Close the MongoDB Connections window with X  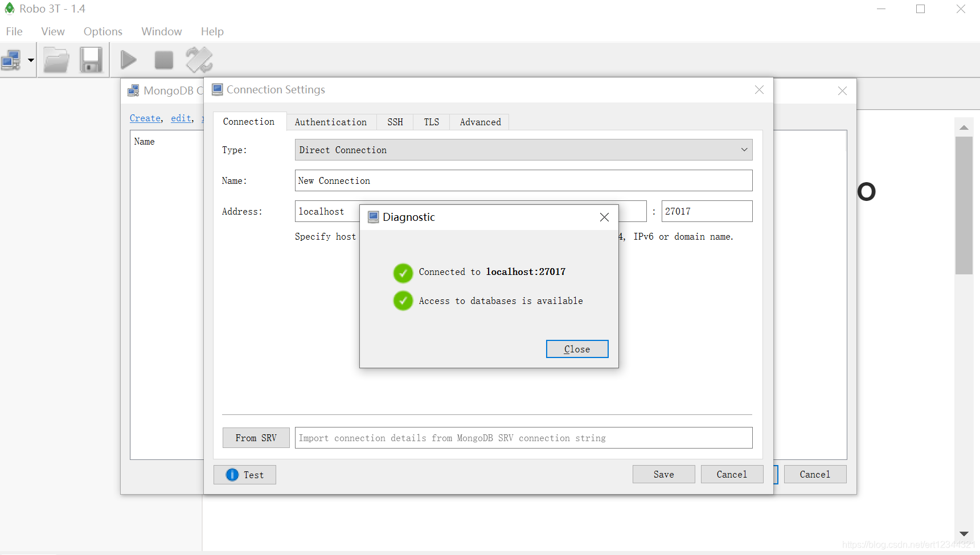[843, 91]
